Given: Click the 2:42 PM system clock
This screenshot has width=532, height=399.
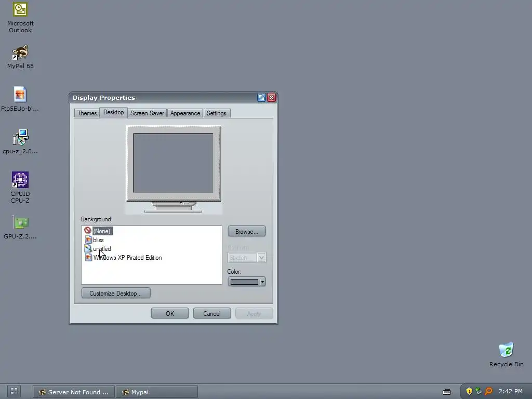Looking at the screenshot, I should tap(511, 391).
